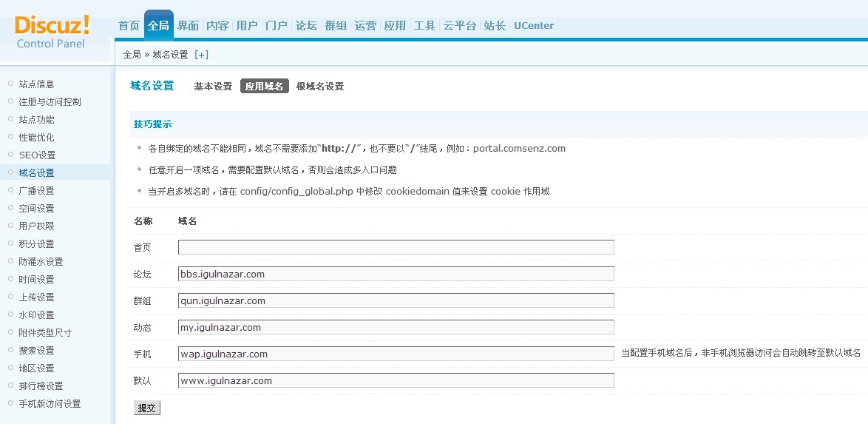Open 积分设置 in the sidebar

36,244
